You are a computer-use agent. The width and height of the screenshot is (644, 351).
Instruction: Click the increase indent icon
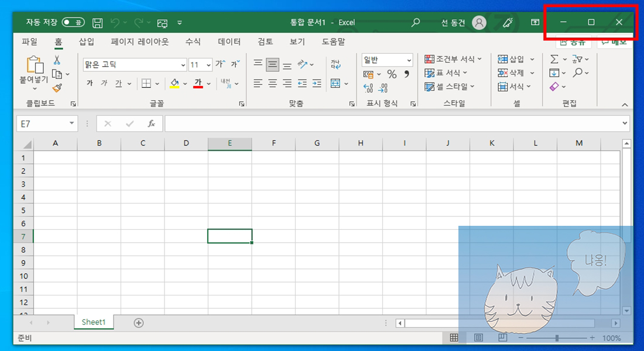click(x=317, y=83)
